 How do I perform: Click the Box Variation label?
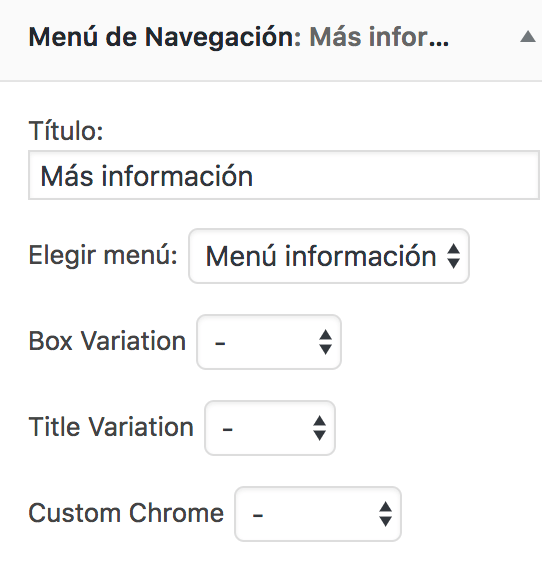tap(107, 341)
